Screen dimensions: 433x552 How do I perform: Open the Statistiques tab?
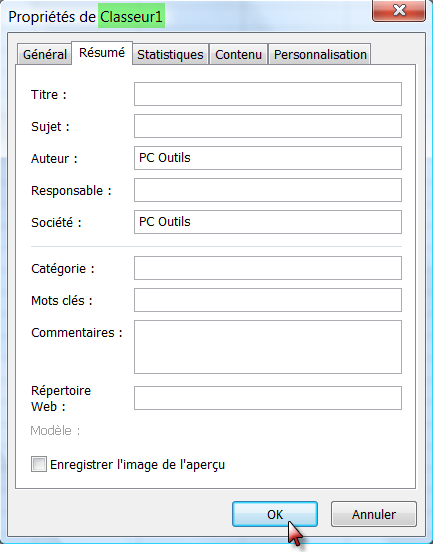tap(170, 54)
